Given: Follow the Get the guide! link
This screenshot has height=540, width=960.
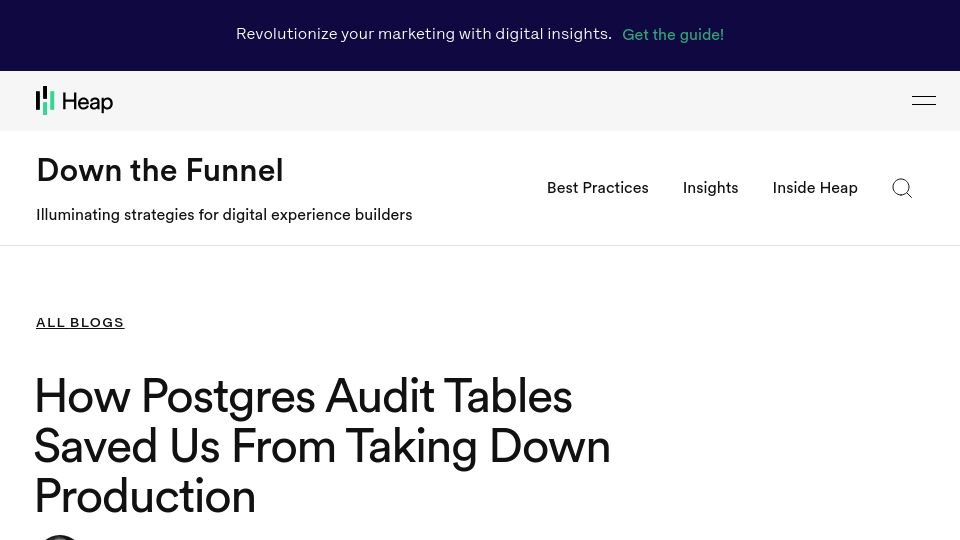Looking at the screenshot, I should coord(673,35).
